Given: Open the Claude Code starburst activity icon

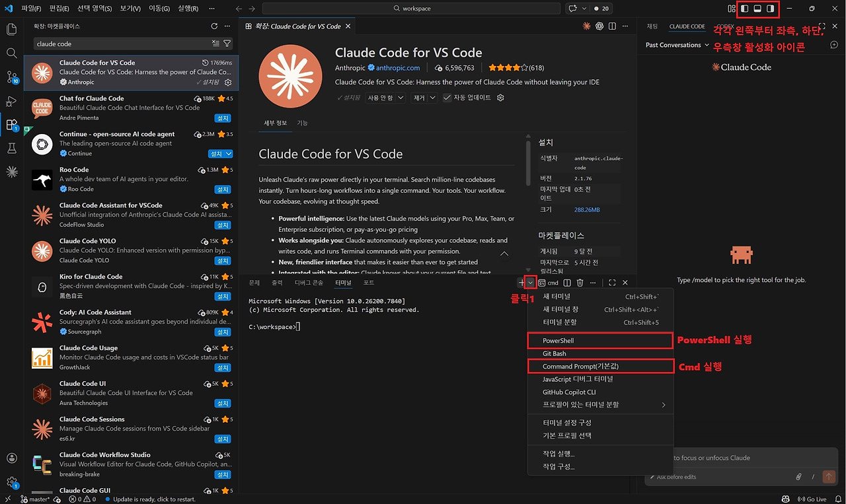Looking at the screenshot, I should click(11, 172).
